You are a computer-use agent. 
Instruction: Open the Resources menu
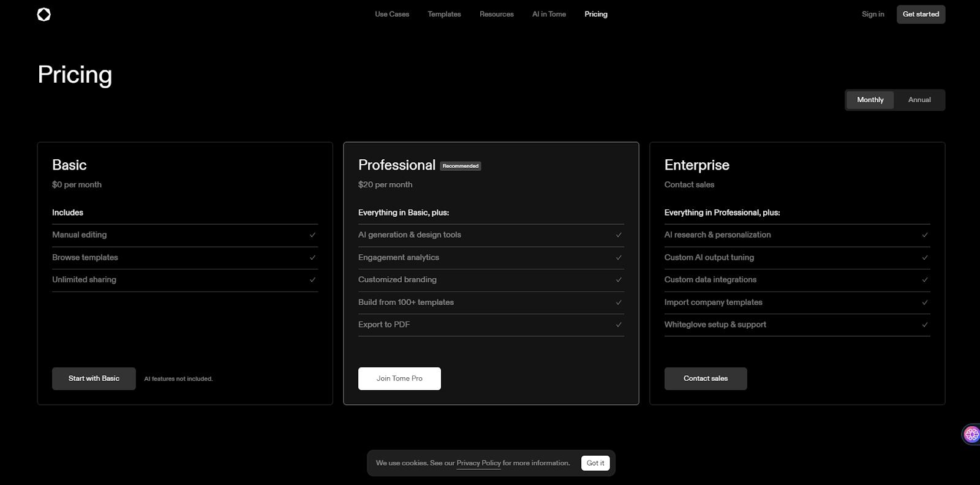(497, 14)
